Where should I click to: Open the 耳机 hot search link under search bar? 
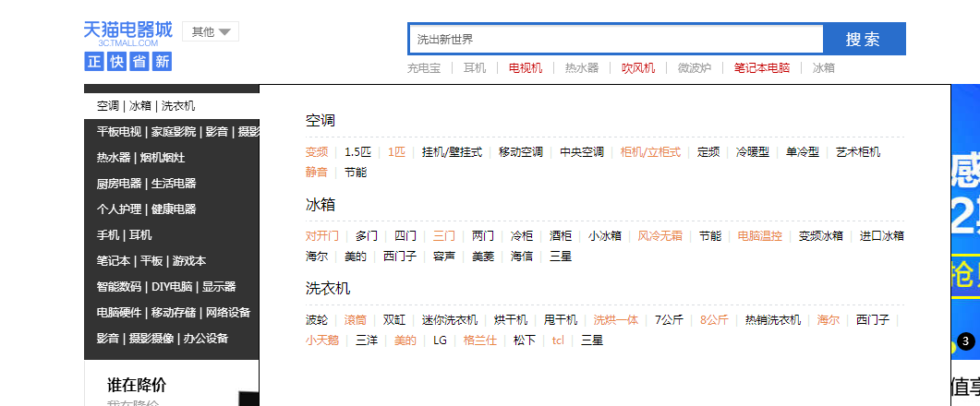click(475, 68)
